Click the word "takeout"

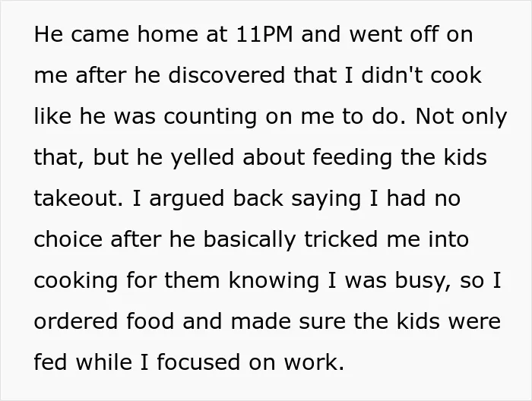[x=78, y=198]
